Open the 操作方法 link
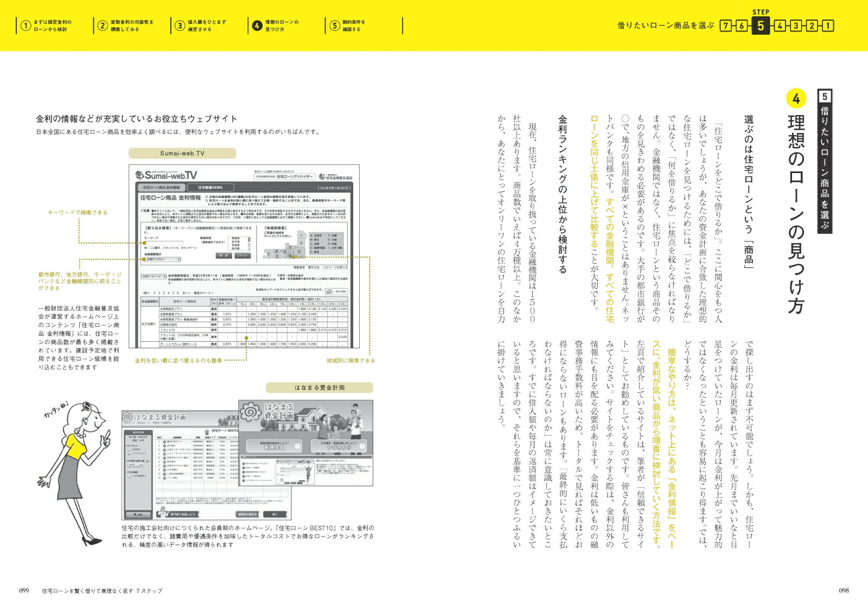 pos(314,267)
